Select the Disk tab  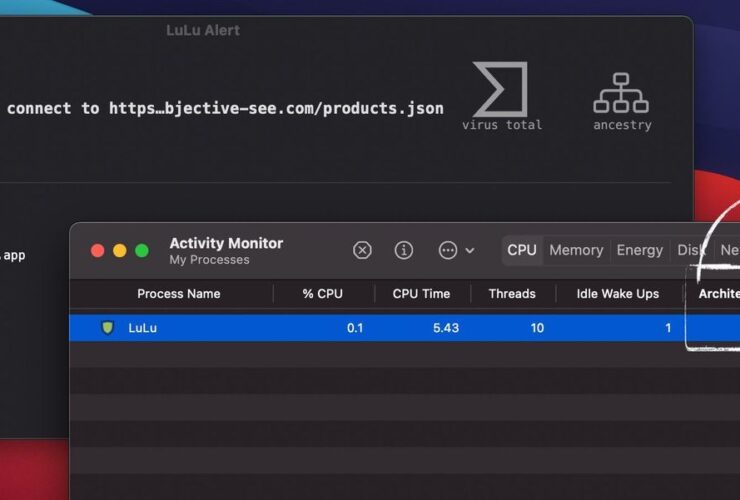[x=690, y=250]
